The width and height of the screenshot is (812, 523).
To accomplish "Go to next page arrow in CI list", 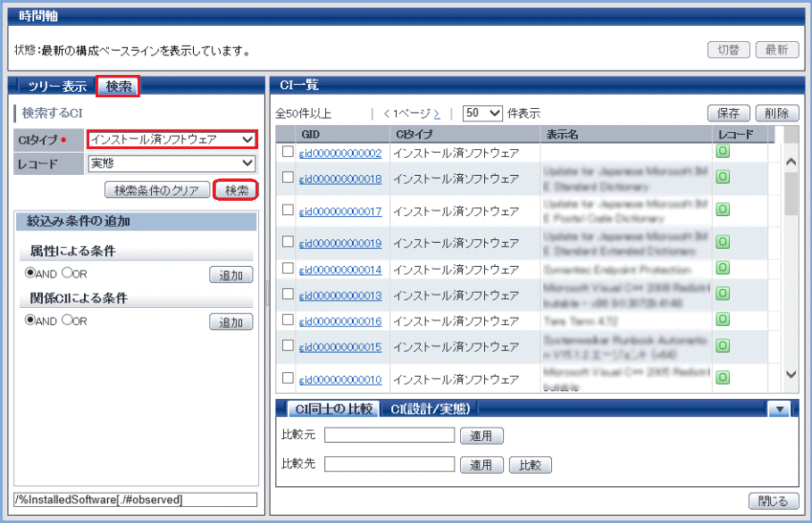I will 437,113.
